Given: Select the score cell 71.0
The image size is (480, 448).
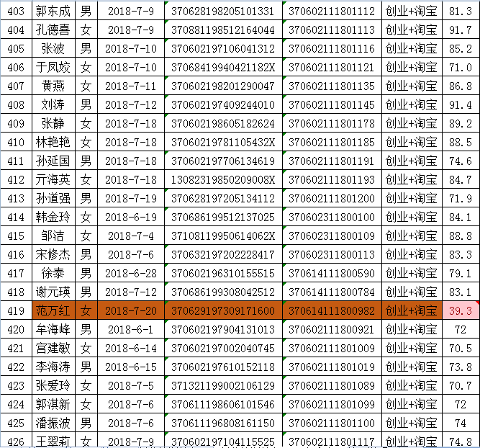Looking at the screenshot, I should pos(461,68).
